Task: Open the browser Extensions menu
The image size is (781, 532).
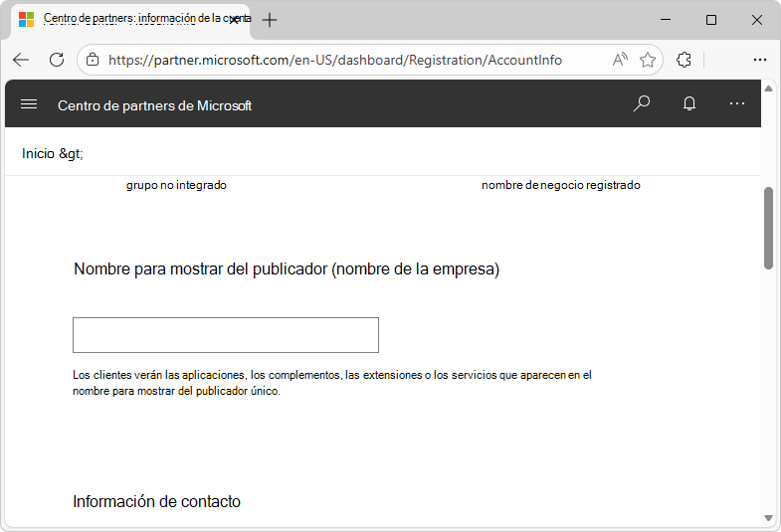Action: pyautogui.click(x=683, y=60)
